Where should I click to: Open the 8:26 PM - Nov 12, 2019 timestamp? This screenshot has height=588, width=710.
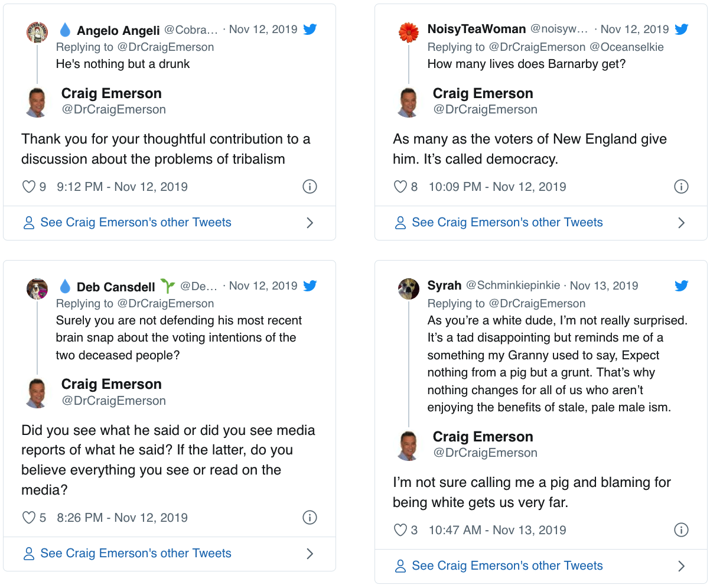pos(122,518)
